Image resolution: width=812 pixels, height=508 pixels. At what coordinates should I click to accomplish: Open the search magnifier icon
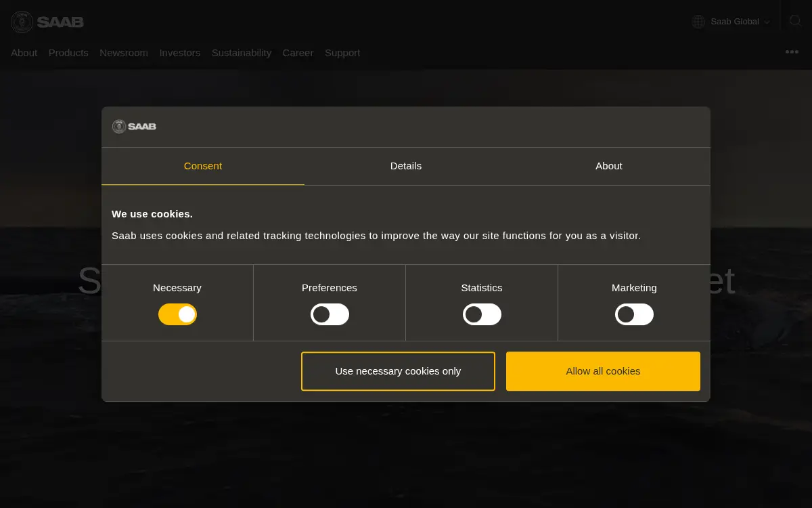tap(795, 21)
